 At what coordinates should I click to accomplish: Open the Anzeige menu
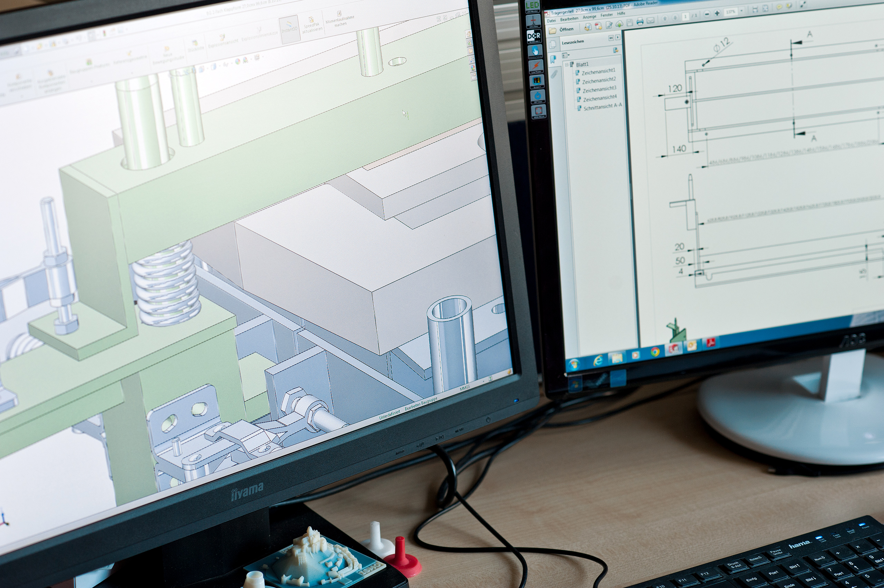589,17
